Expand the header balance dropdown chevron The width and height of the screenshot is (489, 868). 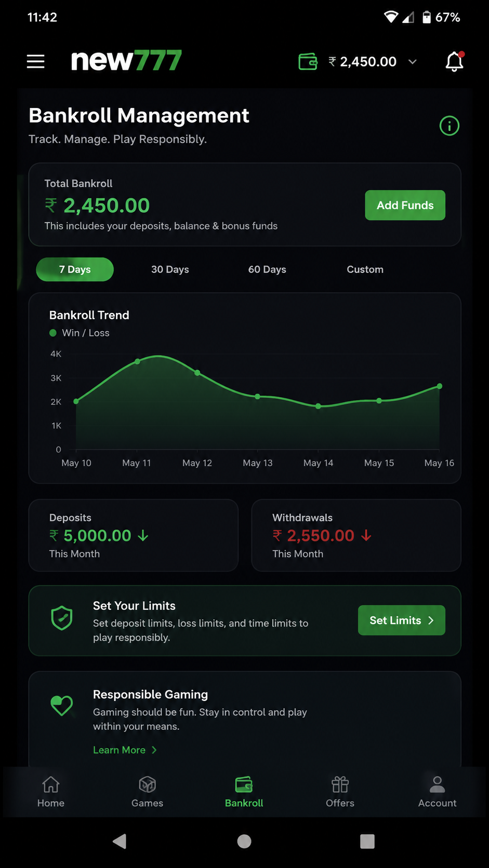pos(413,62)
